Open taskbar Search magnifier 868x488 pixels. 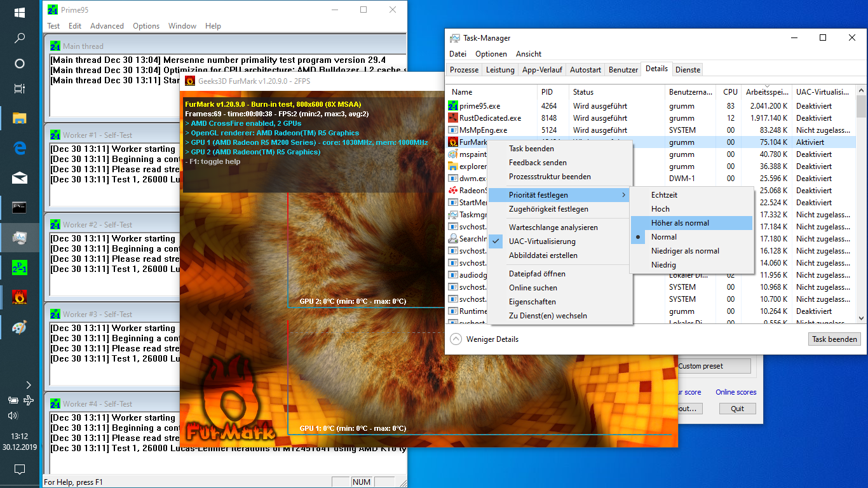coord(20,38)
